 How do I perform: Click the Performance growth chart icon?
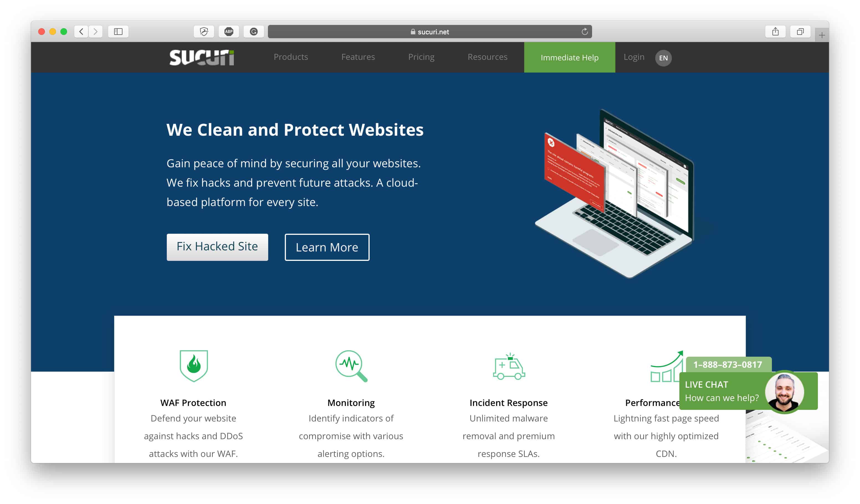666,364
